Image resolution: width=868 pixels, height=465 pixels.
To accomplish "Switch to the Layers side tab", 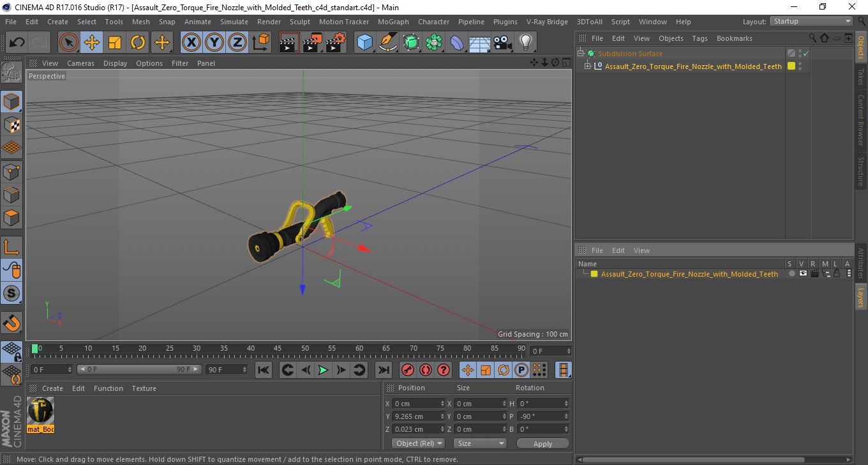I will click(x=861, y=297).
